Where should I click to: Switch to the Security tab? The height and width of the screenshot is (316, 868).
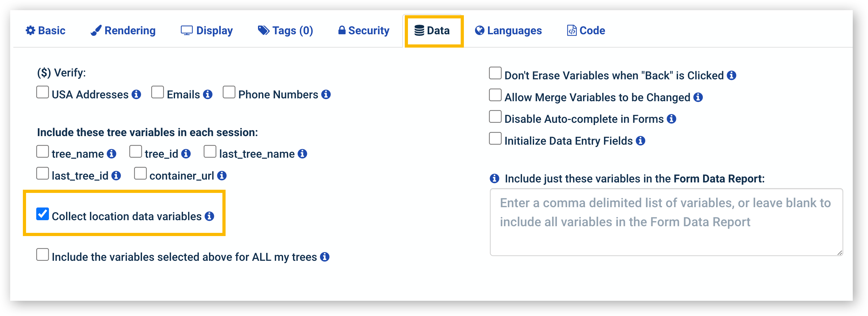coord(363,31)
